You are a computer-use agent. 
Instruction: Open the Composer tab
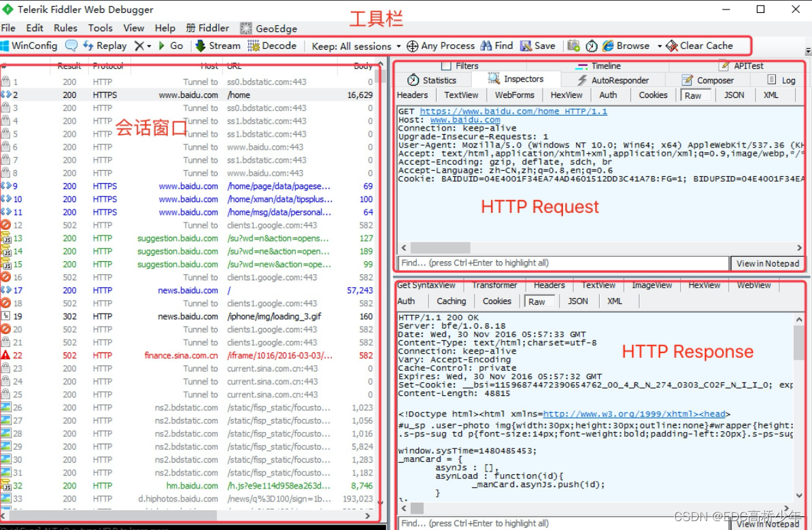coord(708,80)
